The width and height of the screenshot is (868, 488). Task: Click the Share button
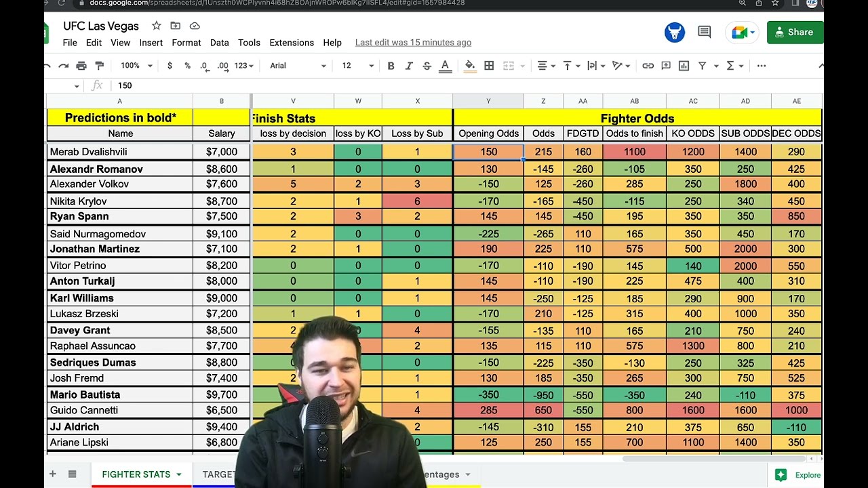(x=795, y=32)
